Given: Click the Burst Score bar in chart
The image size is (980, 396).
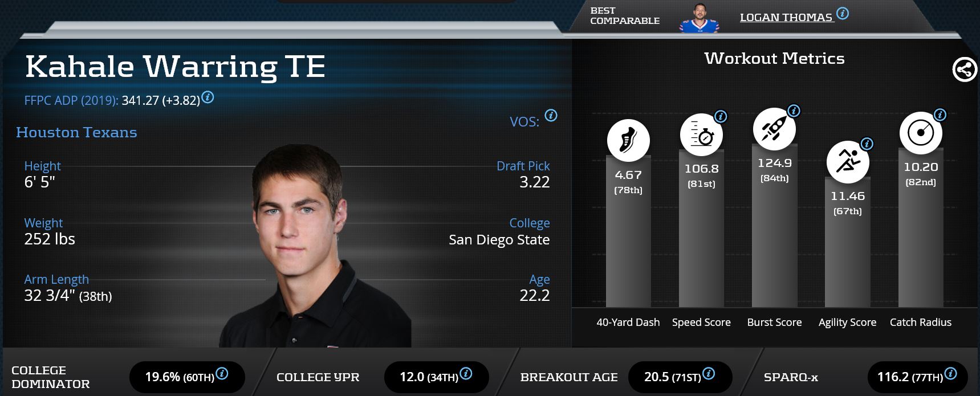Looking at the screenshot, I should (774, 239).
